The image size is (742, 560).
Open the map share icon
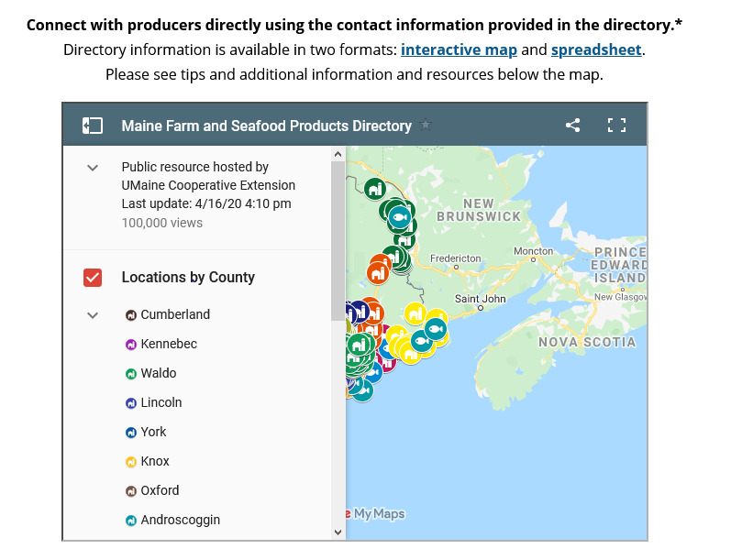coord(572,126)
